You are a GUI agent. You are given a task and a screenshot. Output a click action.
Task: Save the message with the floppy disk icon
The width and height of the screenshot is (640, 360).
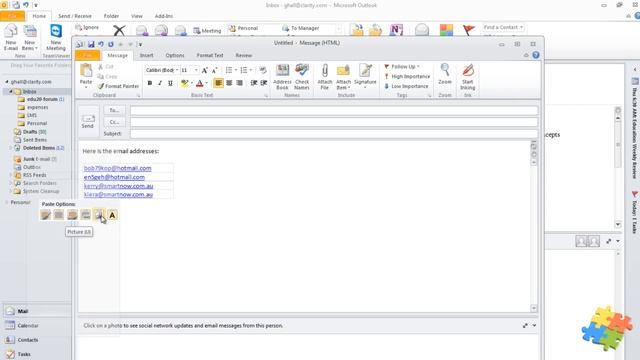(91, 44)
